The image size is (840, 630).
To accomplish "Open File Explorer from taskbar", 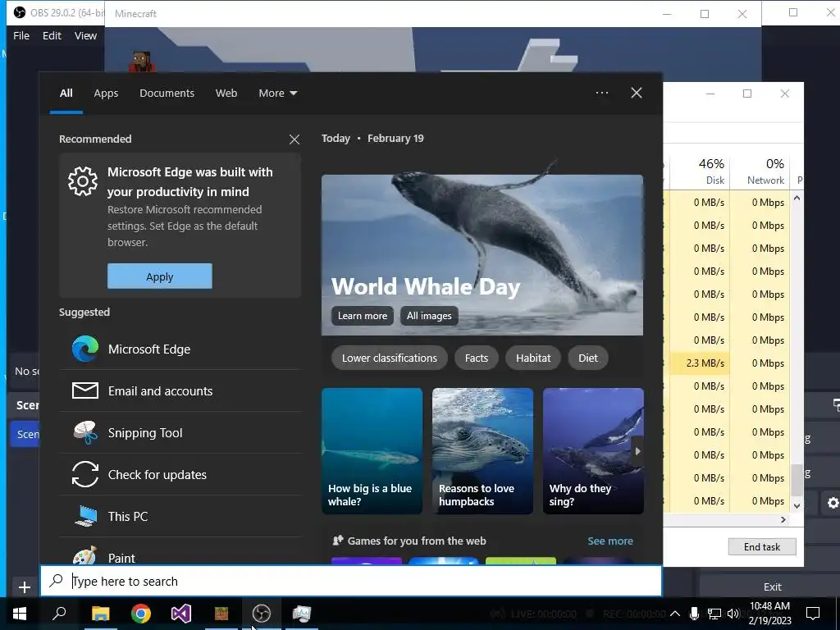I will (x=100, y=614).
